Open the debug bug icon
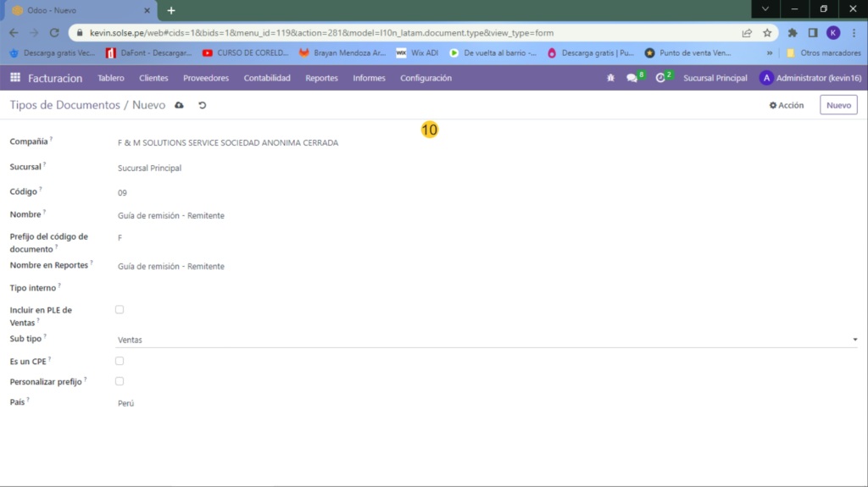Screen dimensions: 868x487 (610, 78)
